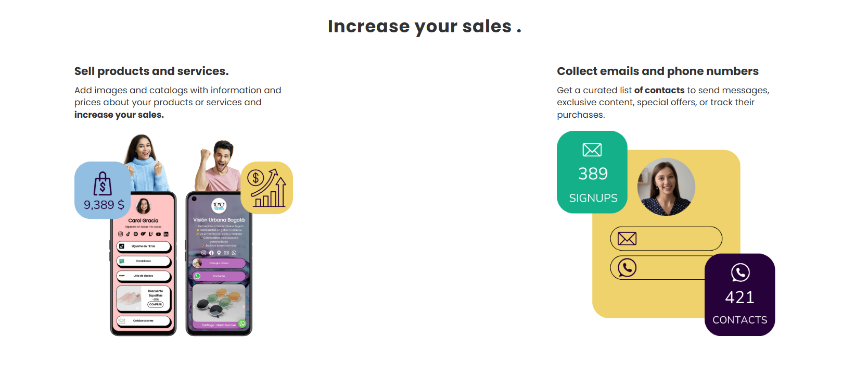This screenshot has height=384, width=868.
Task: Click the smiling woman's round contact photo
Action: 666,187
